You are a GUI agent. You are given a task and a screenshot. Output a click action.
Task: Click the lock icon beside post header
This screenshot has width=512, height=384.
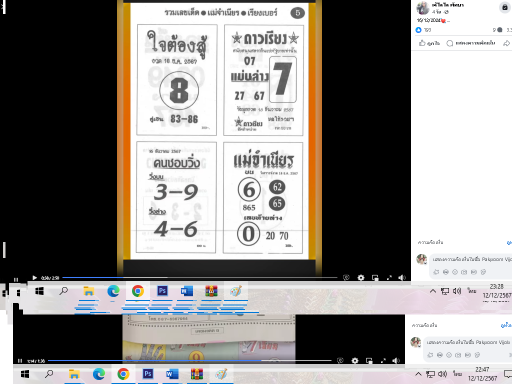505,8
